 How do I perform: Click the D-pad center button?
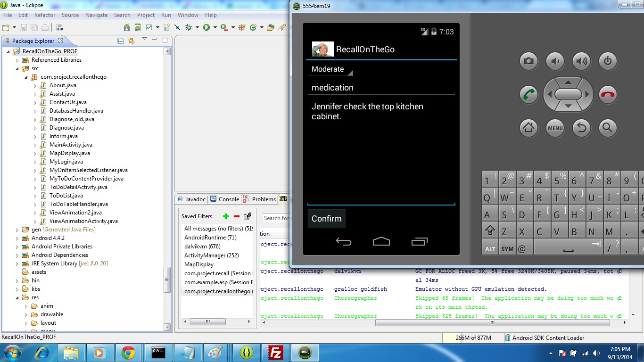568,94
